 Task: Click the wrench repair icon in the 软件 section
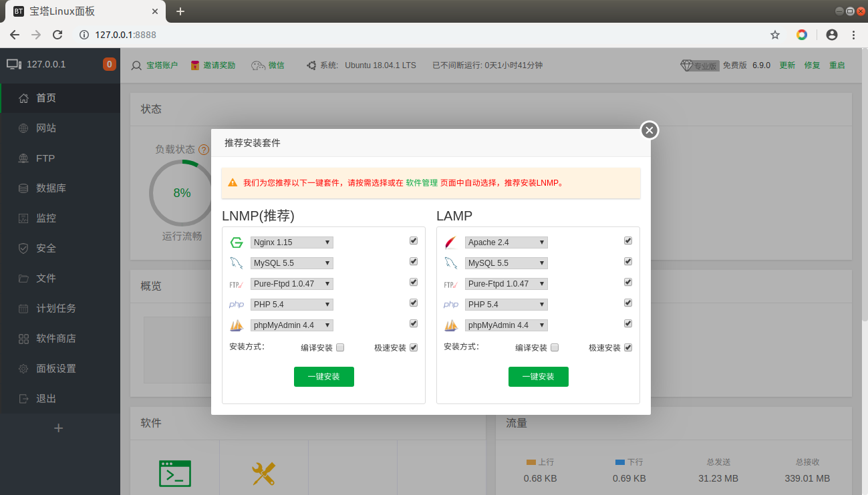tap(263, 473)
